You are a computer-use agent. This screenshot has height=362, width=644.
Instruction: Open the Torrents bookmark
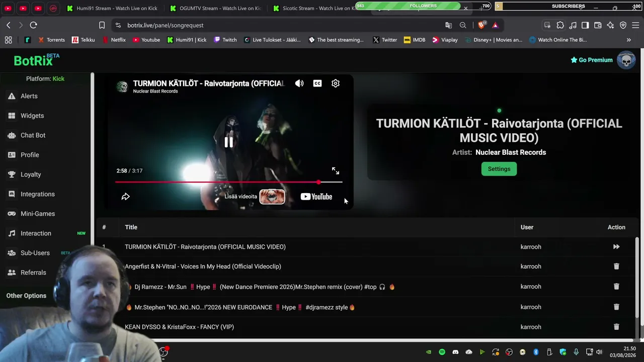coord(52,40)
